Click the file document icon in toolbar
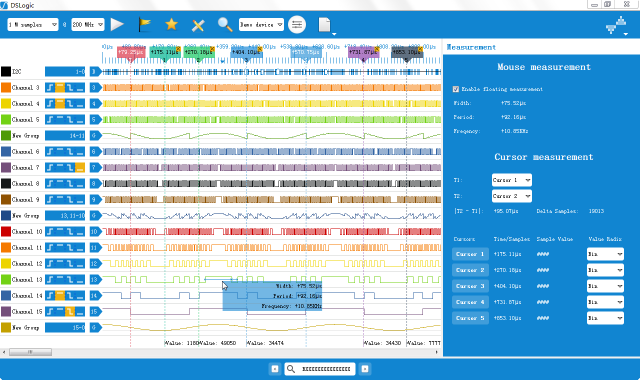This screenshot has width=640, height=380. click(324, 25)
